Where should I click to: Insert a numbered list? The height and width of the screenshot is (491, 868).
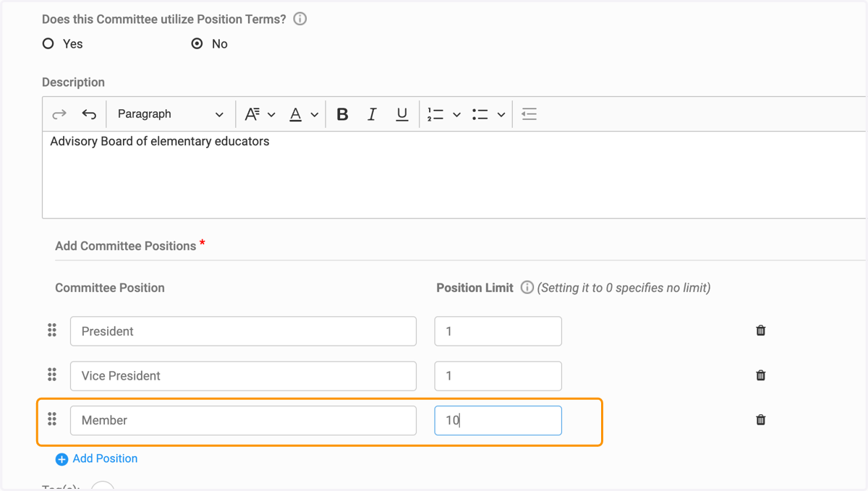(435, 114)
